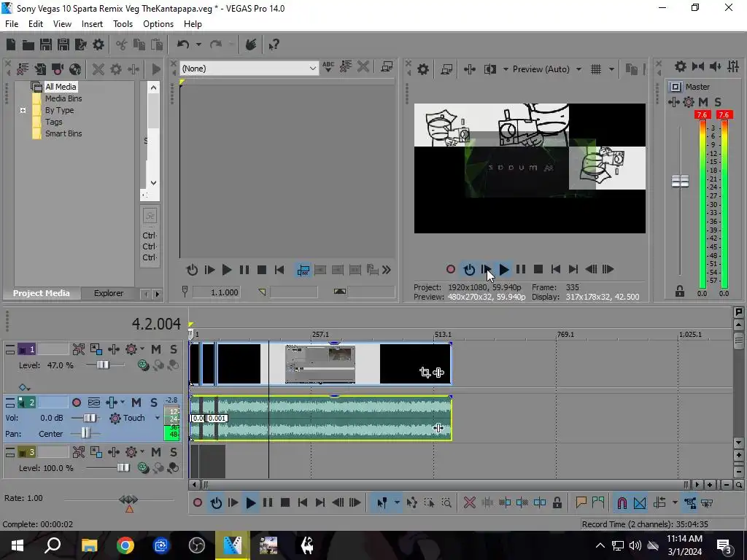Viewport: 747px width, 560px height.
Task: Open auto ripple dropdown arrow
Action: point(675,502)
